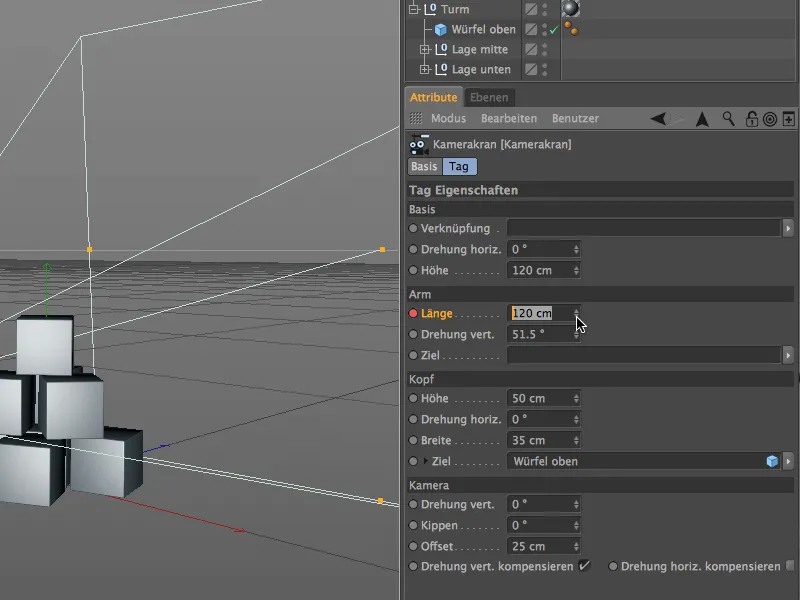Image resolution: width=800 pixels, height=600 pixels.
Task: Collapse the Turm hierarchy
Action: tap(414, 9)
